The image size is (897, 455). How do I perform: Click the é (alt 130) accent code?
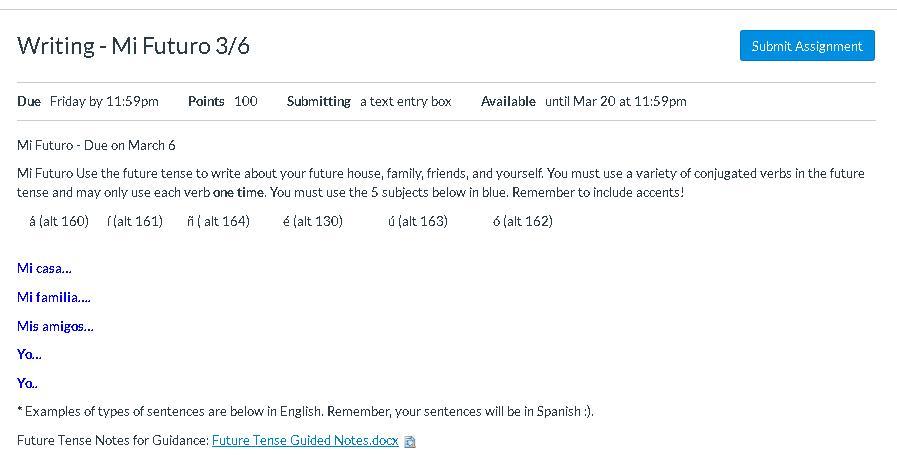pyautogui.click(x=312, y=221)
